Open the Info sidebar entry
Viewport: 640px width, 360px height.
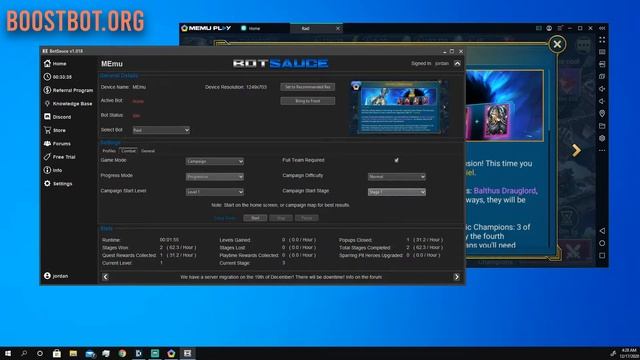53,170
